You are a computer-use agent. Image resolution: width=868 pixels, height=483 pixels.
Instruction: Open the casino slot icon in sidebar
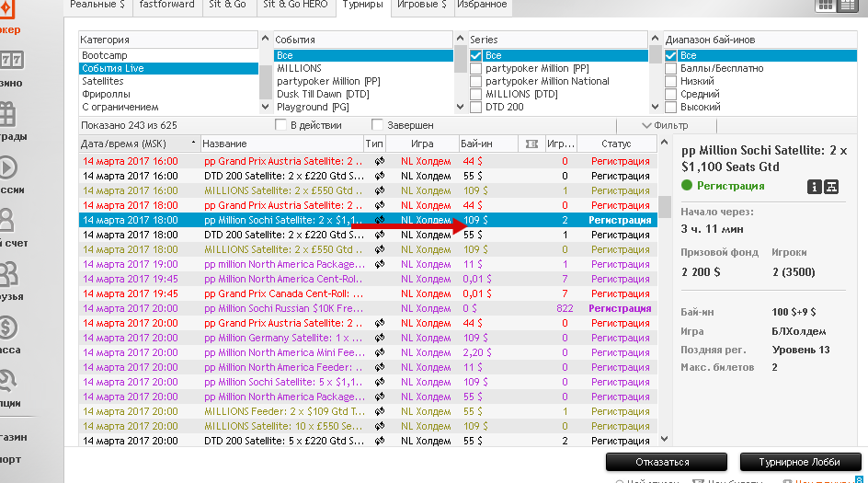(x=11, y=59)
